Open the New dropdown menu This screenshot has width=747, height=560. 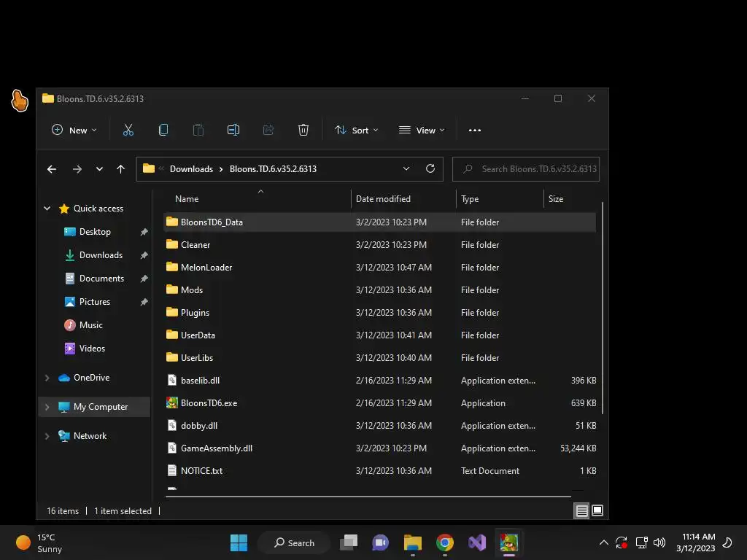coord(74,130)
